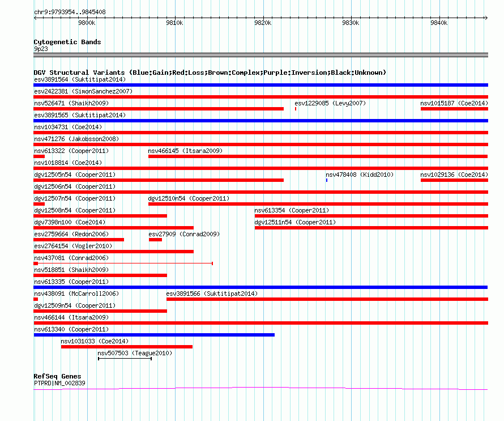Image resolution: width=504 pixels, height=421 pixels.
Task: Select the nsv471276 (Jakobsson2008) label
Action: pos(76,139)
